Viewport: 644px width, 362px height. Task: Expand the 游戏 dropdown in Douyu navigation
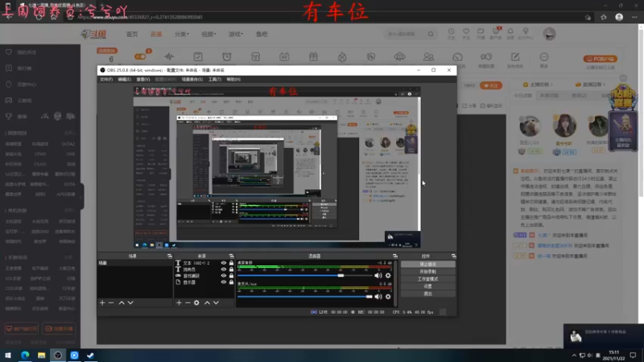tap(236, 34)
